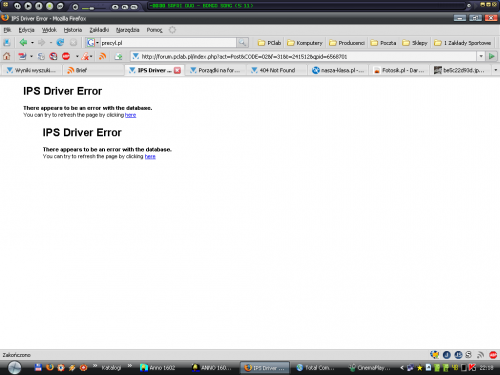Click the red circle globe toolbar icon

click(53, 56)
